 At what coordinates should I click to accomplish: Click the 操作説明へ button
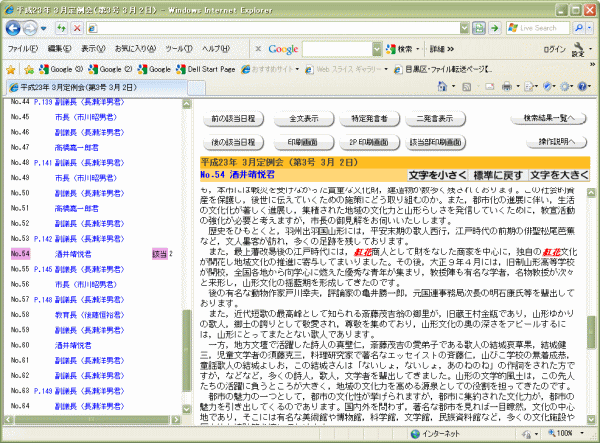557,142
